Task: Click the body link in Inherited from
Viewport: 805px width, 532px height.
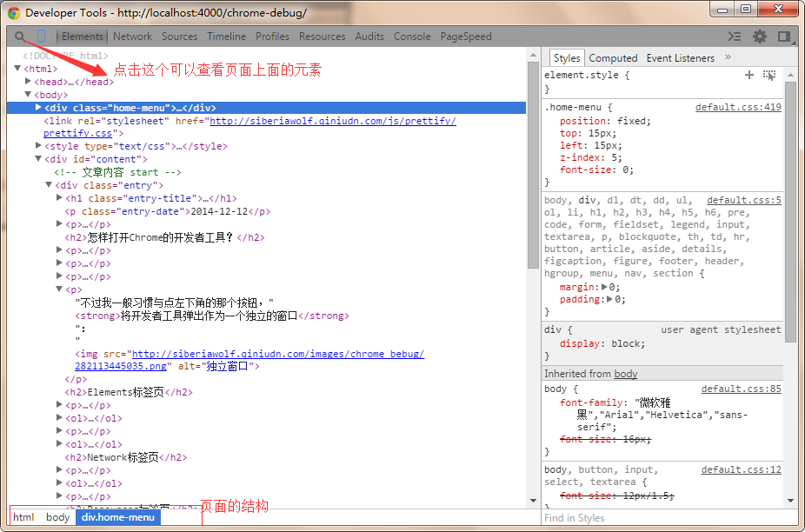Action: [626, 374]
